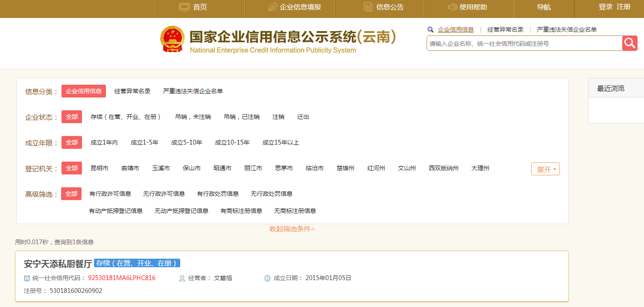
Task: Select 全部 in the 高级筛选 row
Action: tap(71, 194)
